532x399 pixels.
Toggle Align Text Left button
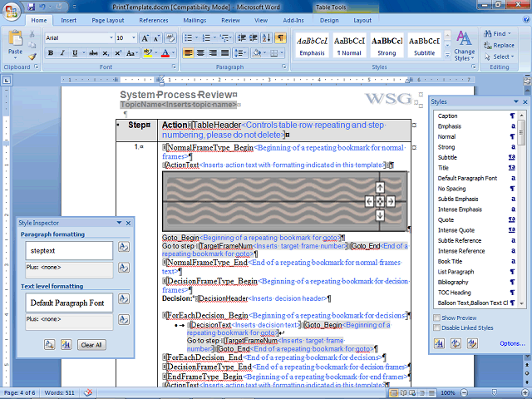[x=189, y=53]
